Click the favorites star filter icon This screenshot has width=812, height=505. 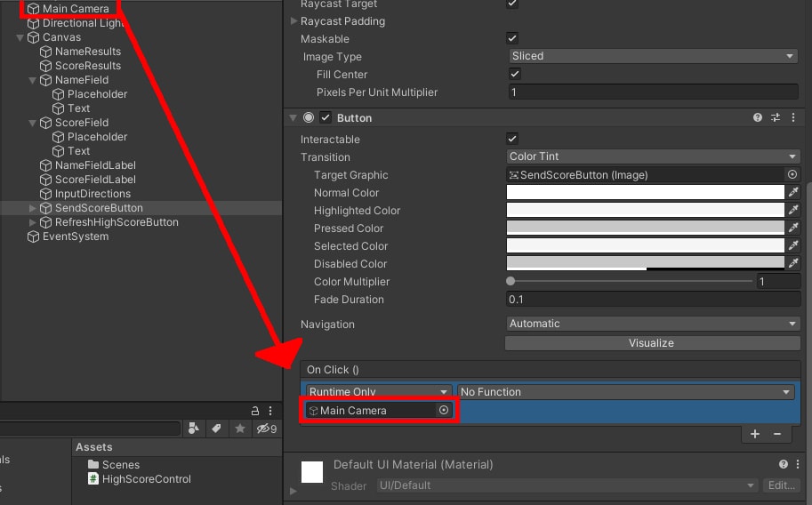click(239, 429)
